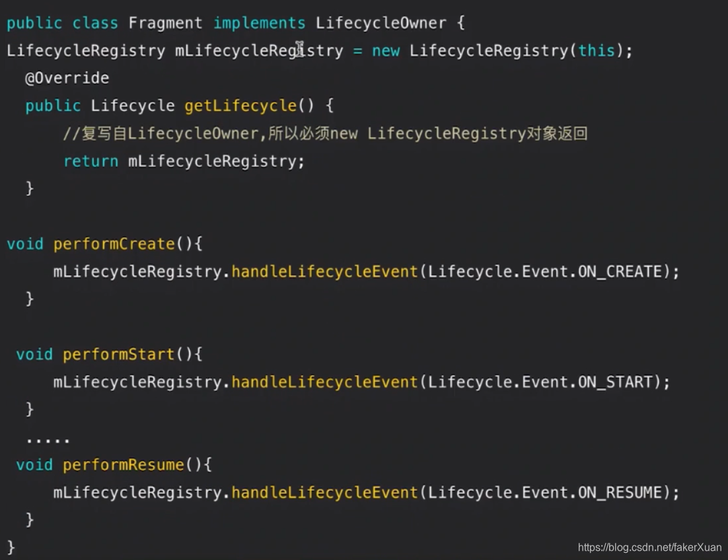The width and height of the screenshot is (728, 560).
Task: Click the "ON_START" constant
Action: coord(615,382)
